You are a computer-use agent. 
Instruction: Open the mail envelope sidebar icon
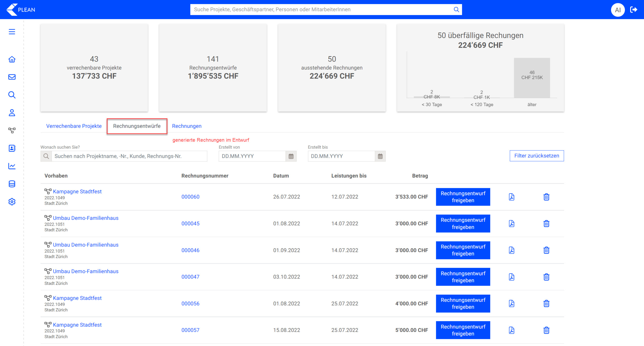tap(12, 77)
